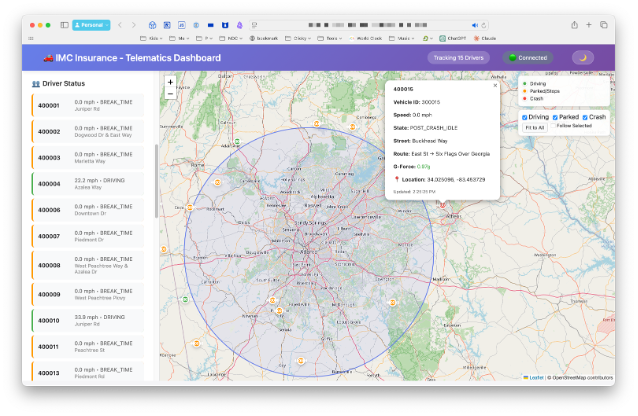The width and height of the screenshot is (638, 416).
Task: Click the Safari address bar
Action: pos(368,25)
